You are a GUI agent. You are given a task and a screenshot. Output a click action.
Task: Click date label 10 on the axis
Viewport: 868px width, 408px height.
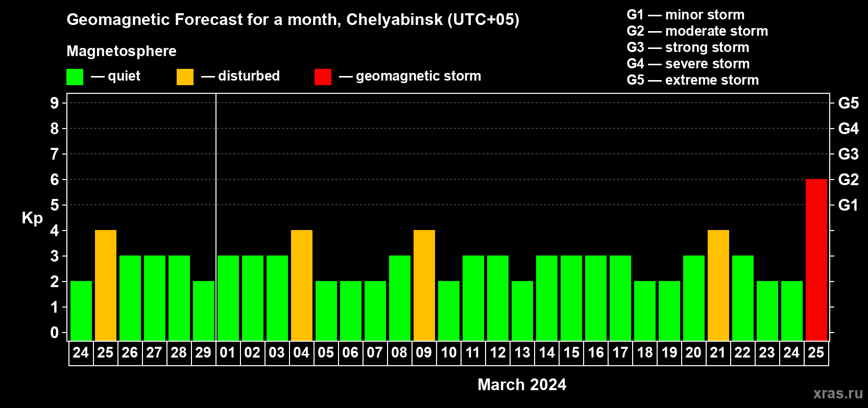pyautogui.click(x=448, y=353)
